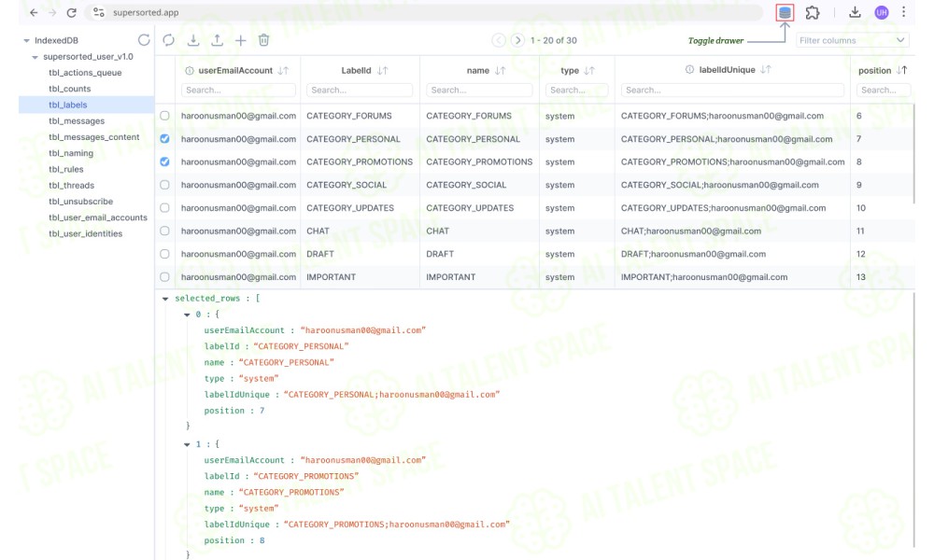Open the tbl_threads table
The image size is (934, 560).
(72, 185)
